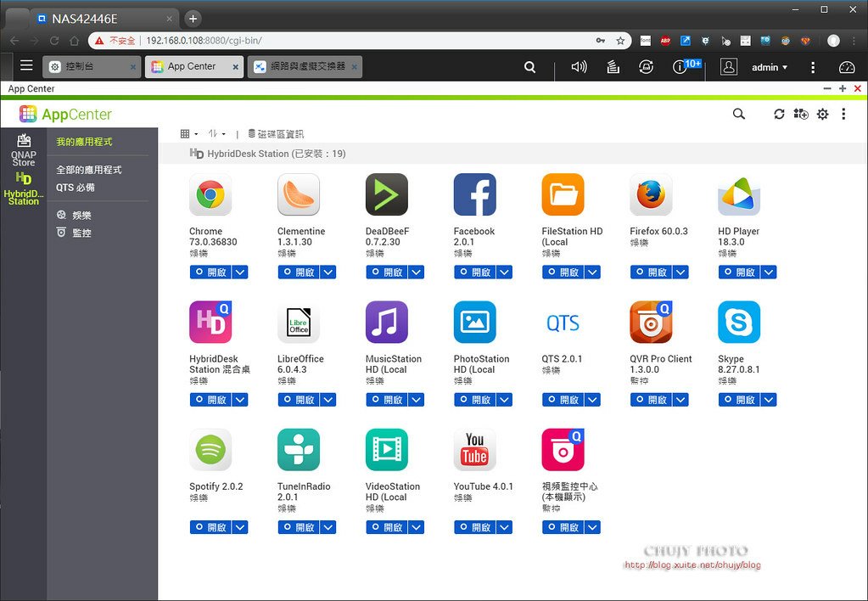Click the AppCenter search magnifier
The width and height of the screenshot is (868, 601).
(738, 114)
